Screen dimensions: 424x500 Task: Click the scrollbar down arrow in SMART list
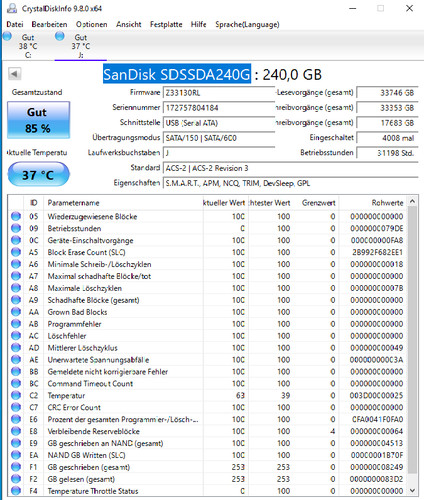point(413,491)
